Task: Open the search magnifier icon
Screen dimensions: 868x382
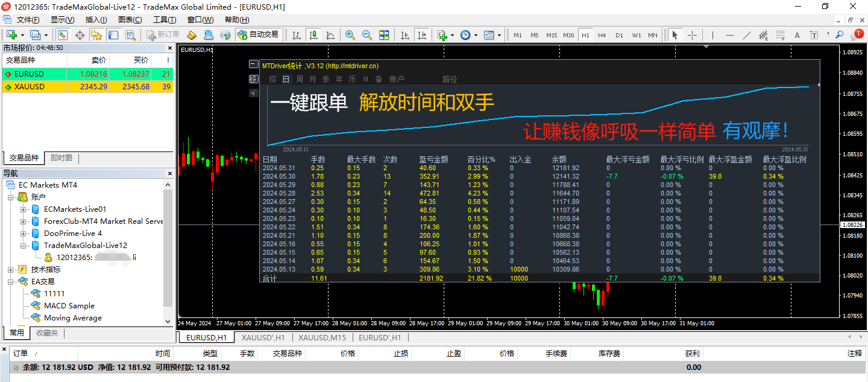Action: pyautogui.click(x=839, y=34)
